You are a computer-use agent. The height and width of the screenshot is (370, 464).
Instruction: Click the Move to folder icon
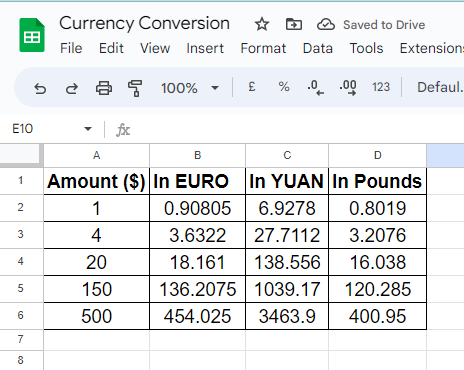294,25
